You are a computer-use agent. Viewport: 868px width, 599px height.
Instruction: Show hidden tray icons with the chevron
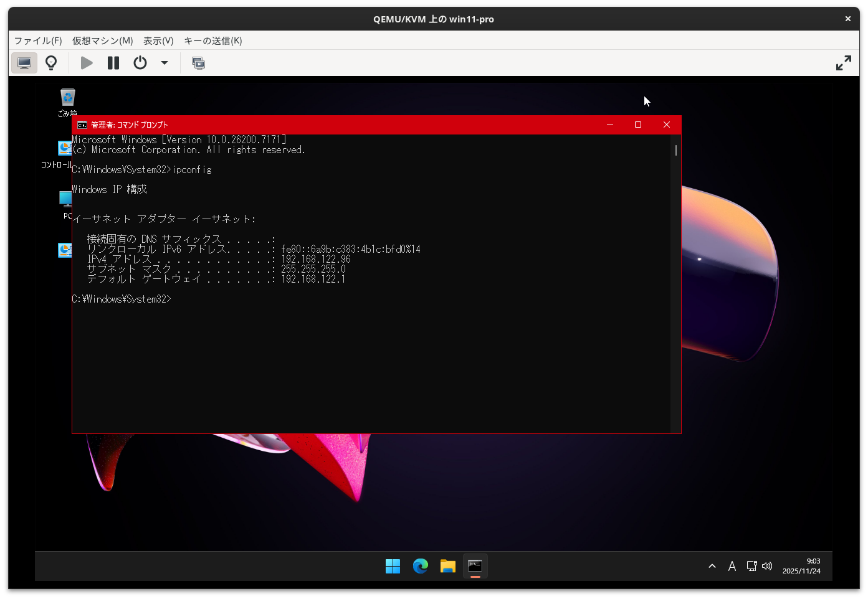tap(712, 566)
